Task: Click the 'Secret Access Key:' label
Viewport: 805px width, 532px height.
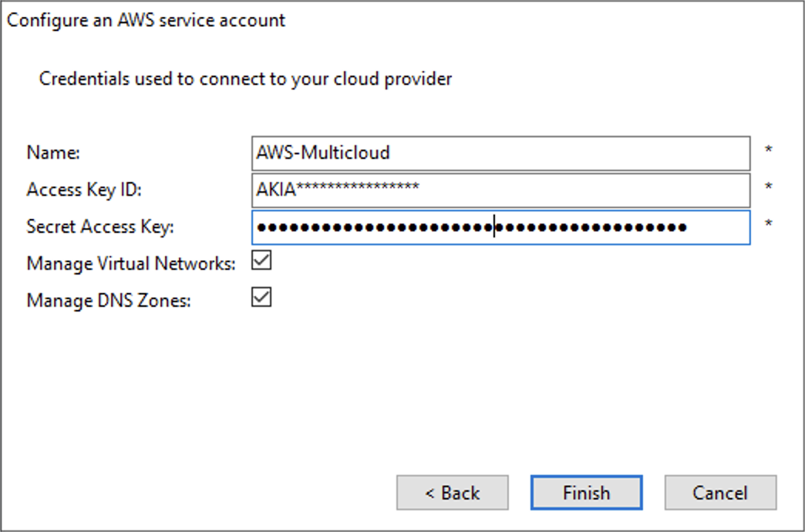Action: click(101, 227)
